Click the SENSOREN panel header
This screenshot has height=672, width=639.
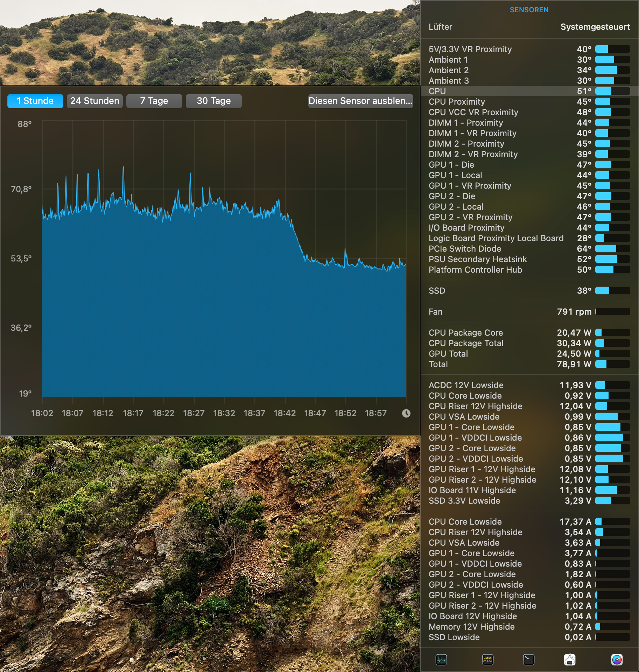click(529, 10)
